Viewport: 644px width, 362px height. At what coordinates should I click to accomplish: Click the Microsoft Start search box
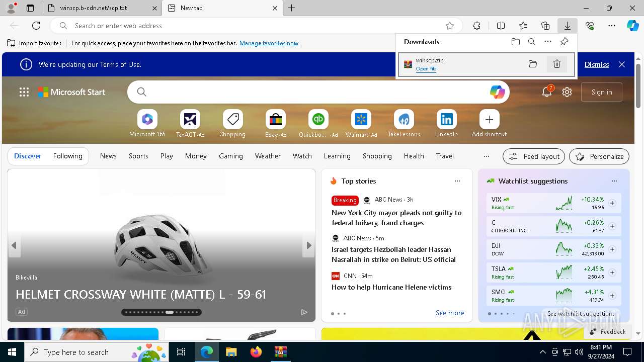pos(318,92)
